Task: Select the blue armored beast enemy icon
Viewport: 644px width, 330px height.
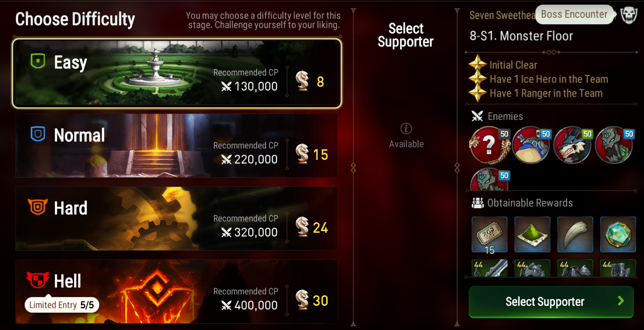Action: [531, 145]
